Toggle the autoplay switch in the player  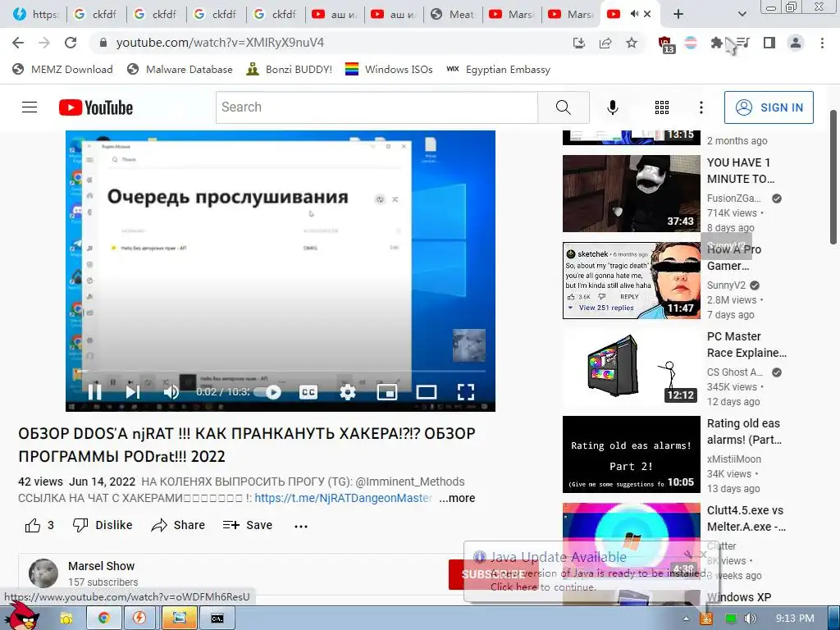(268, 392)
